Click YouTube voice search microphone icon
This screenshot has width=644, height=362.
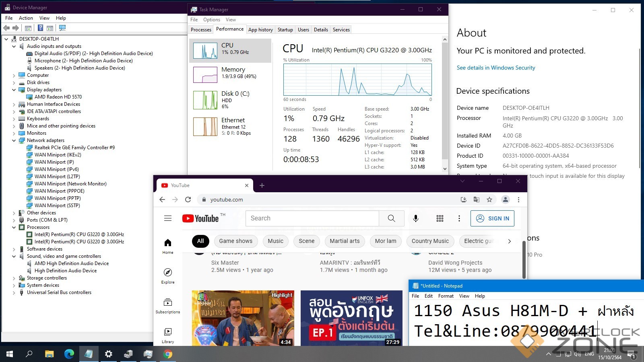click(x=416, y=218)
